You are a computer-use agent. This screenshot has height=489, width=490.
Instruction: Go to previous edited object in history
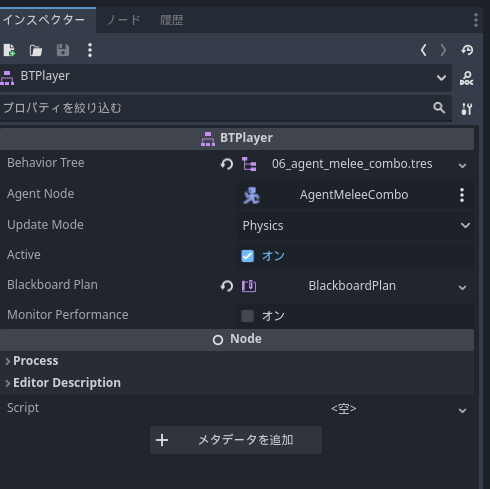[423, 50]
